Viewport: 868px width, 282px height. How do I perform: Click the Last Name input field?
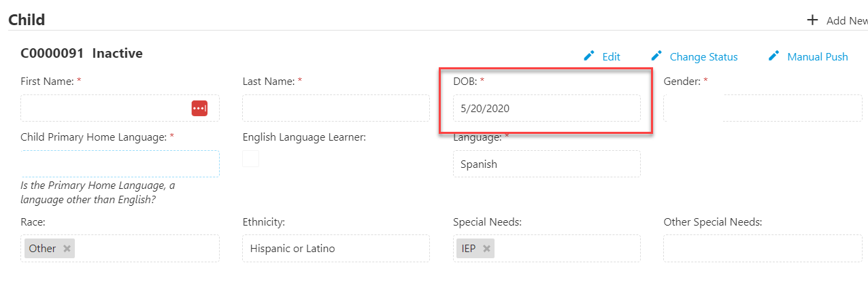336,108
